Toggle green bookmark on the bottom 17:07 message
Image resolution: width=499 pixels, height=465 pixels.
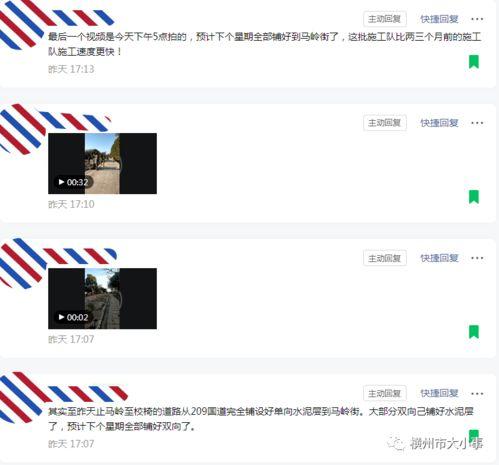474,436
